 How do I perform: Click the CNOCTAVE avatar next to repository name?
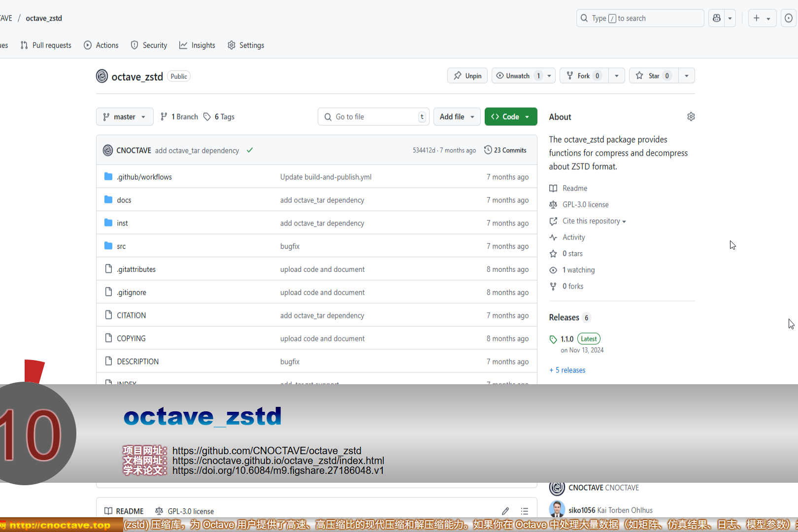102,76
